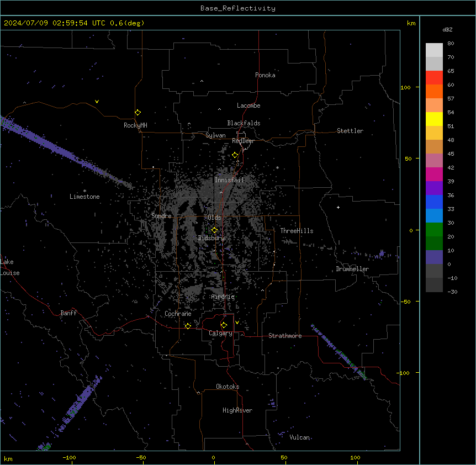Click the Calgary city label
This screenshot has width=476, height=465.
point(220,333)
